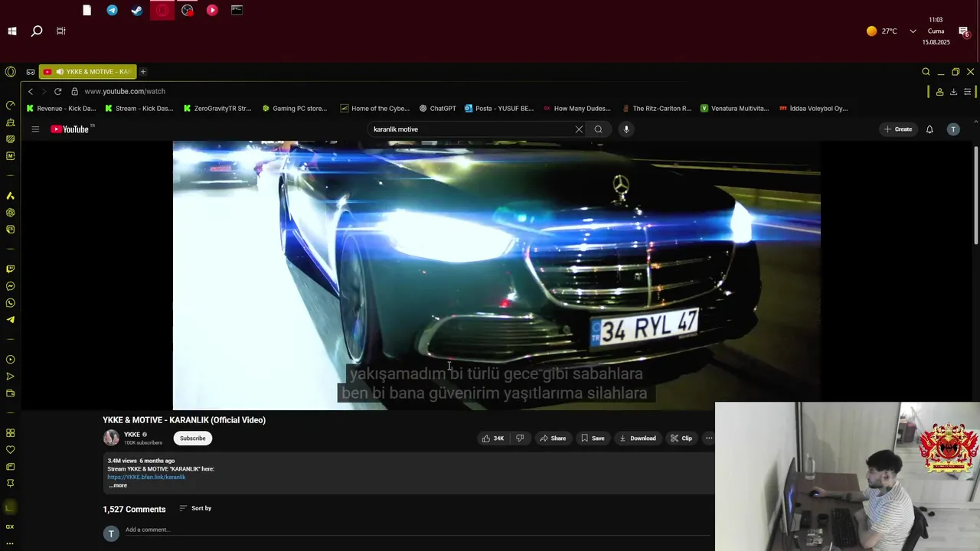980x551 pixels.
Task: Open the terminal taskbar icon
Action: click(x=237, y=10)
